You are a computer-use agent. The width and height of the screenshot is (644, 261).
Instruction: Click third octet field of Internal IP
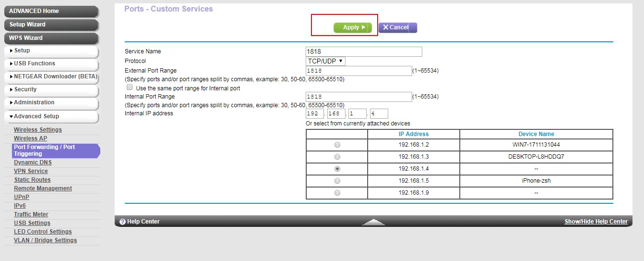[358, 114]
